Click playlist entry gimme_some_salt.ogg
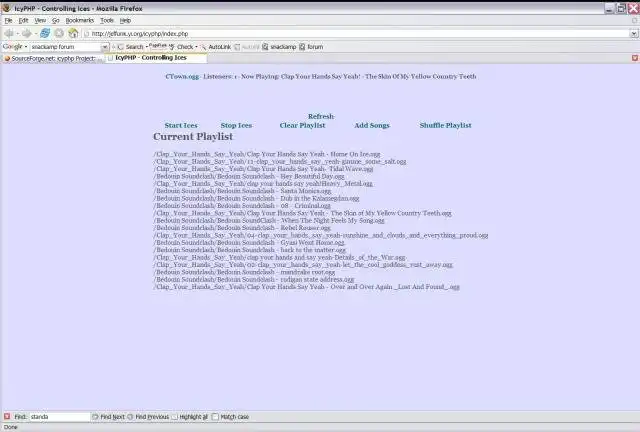Image resolution: width=640 pixels, height=432 pixels. [280, 161]
